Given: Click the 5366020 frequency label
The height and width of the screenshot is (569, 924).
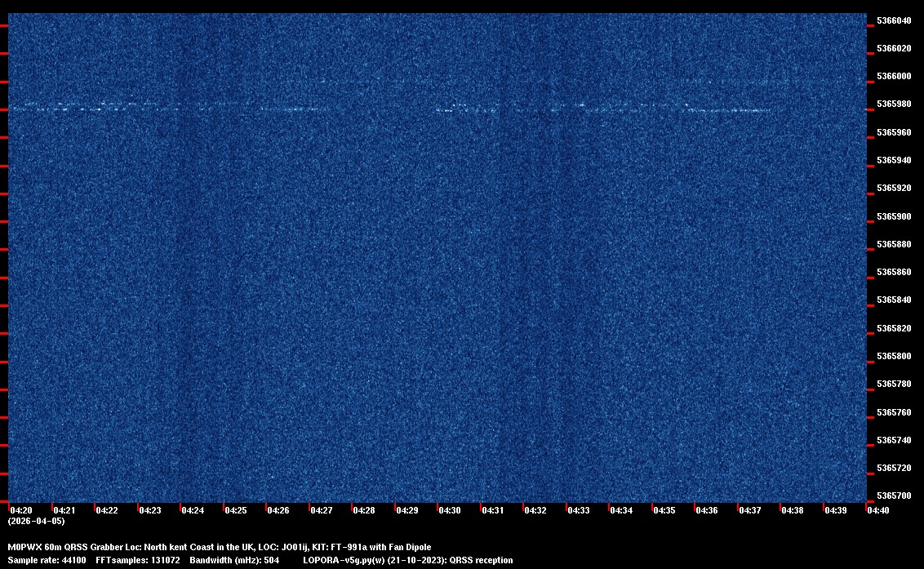Looking at the screenshot, I should [x=893, y=48].
